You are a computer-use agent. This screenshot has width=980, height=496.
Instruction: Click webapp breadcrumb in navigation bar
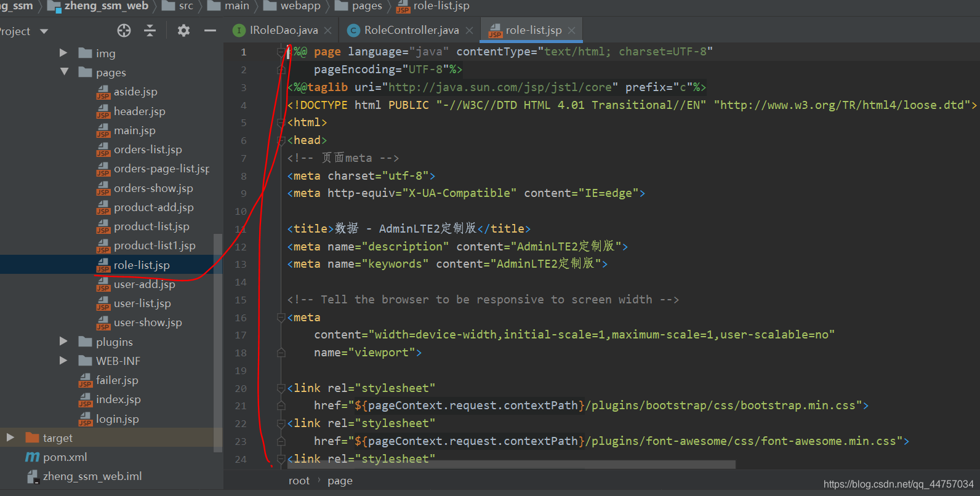pyautogui.click(x=292, y=6)
